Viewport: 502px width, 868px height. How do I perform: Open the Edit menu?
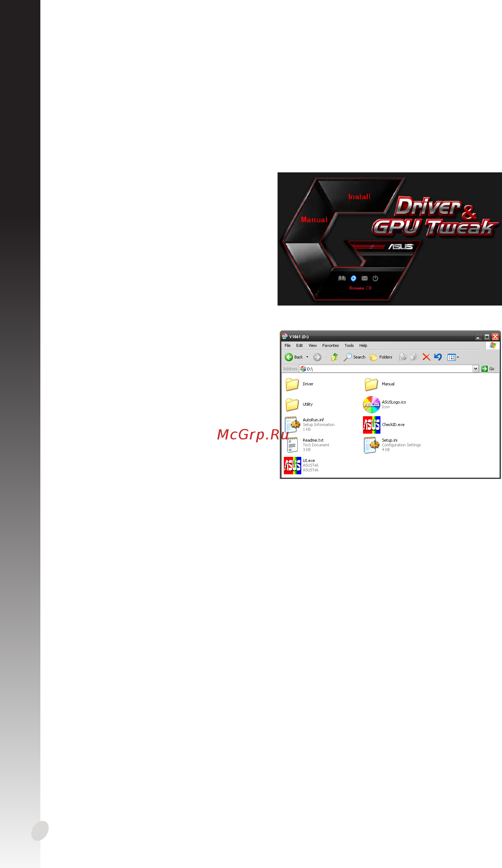pyautogui.click(x=299, y=345)
